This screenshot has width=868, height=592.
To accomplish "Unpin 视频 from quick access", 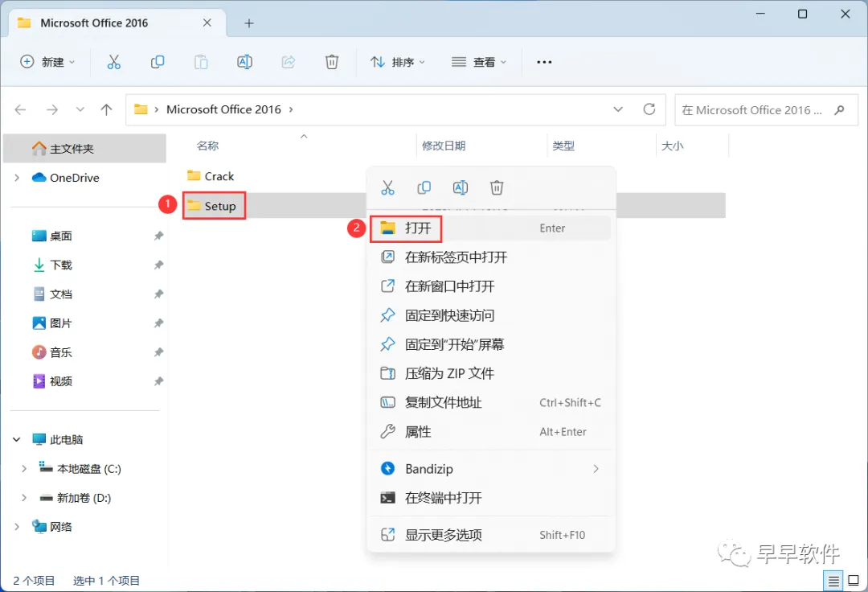I will click(159, 381).
